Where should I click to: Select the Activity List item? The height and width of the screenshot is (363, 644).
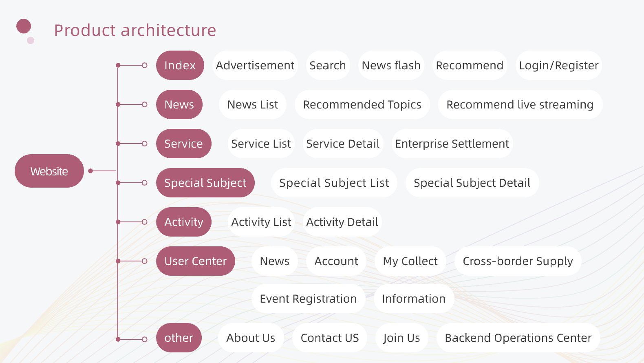click(x=261, y=222)
